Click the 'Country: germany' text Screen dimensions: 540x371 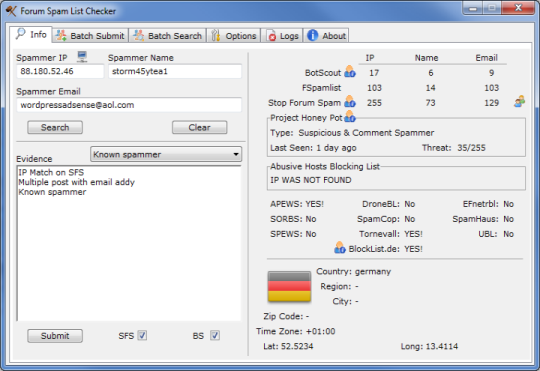click(x=354, y=271)
